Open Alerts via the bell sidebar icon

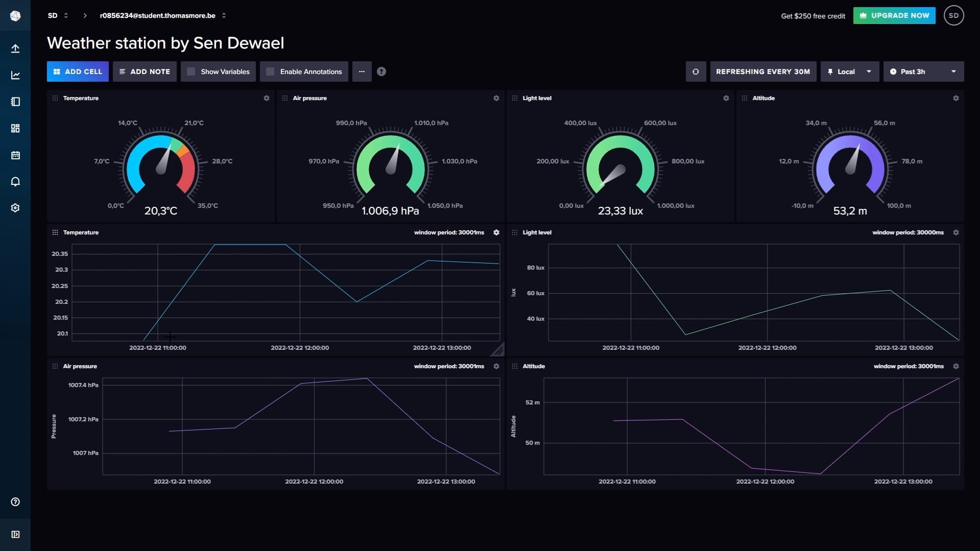(x=15, y=181)
